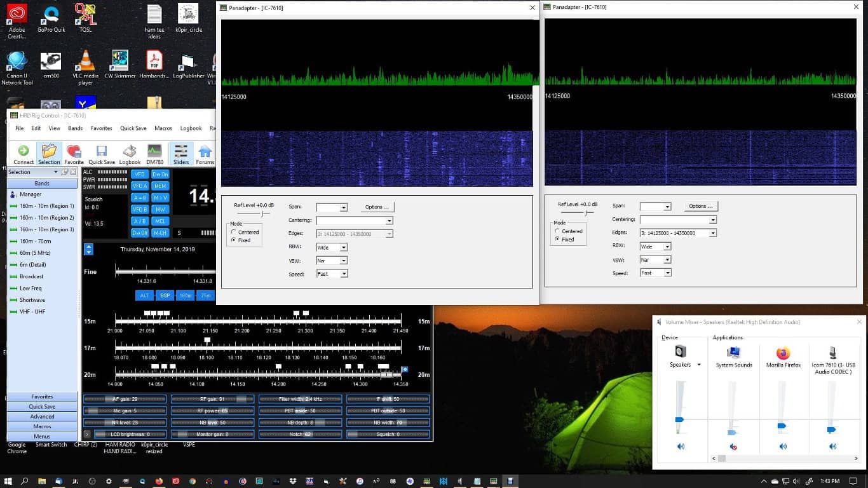Open Logbook from the HRD toolbar icon
This screenshot has height=488, width=868.
[130, 154]
